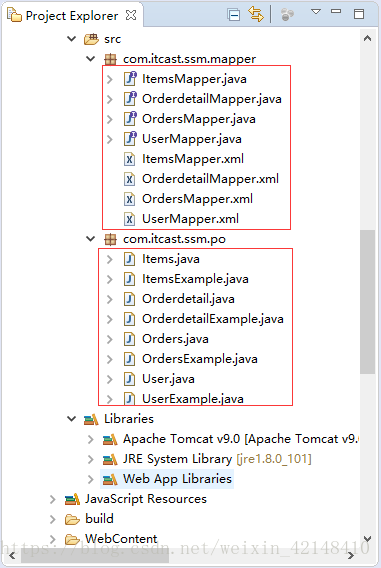The image size is (381, 568).
Task: Open the View Menu triangle dropdown
Action: (x=316, y=12)
